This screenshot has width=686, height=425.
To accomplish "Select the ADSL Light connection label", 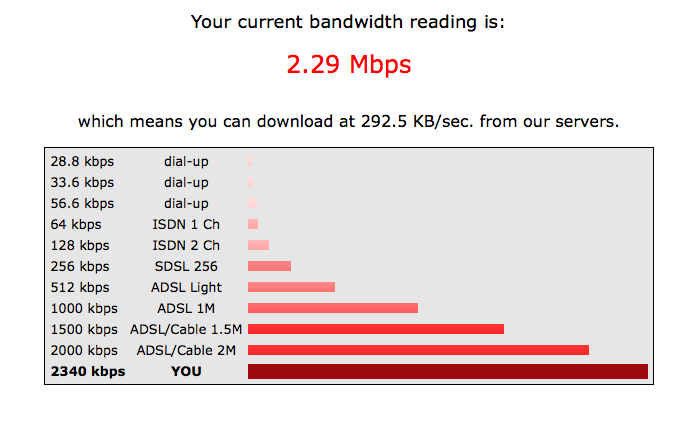I will (x=186, y=287).
